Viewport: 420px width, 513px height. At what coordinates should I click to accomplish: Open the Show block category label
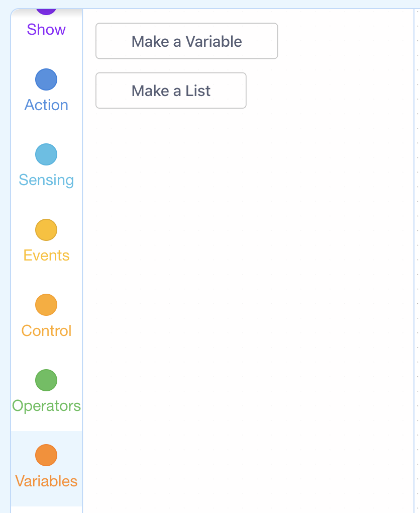(46, 30)
